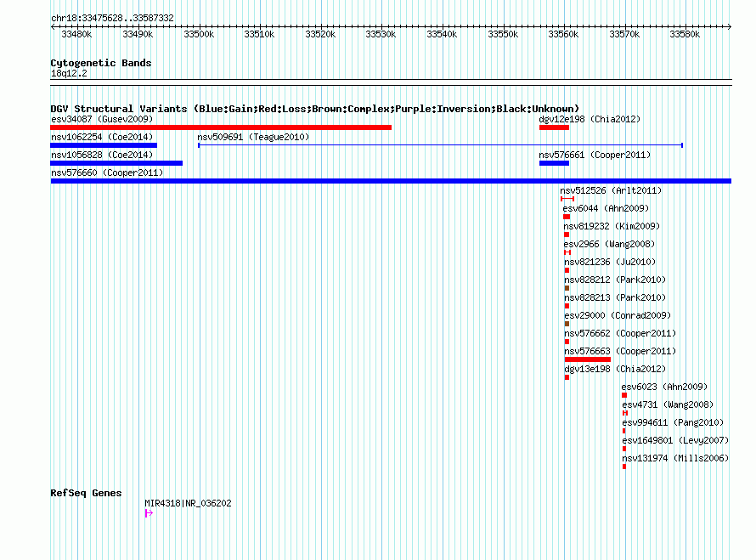This screenshot has height=560, width=756.
Task: Open nsv576663 (Cooper2011) variant label
Action: coord(620,351)
